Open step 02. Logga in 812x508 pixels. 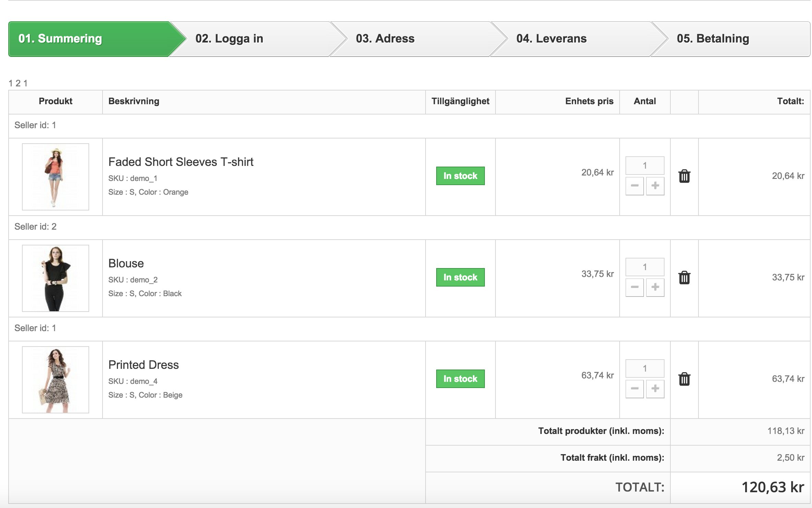coord(229,39)
